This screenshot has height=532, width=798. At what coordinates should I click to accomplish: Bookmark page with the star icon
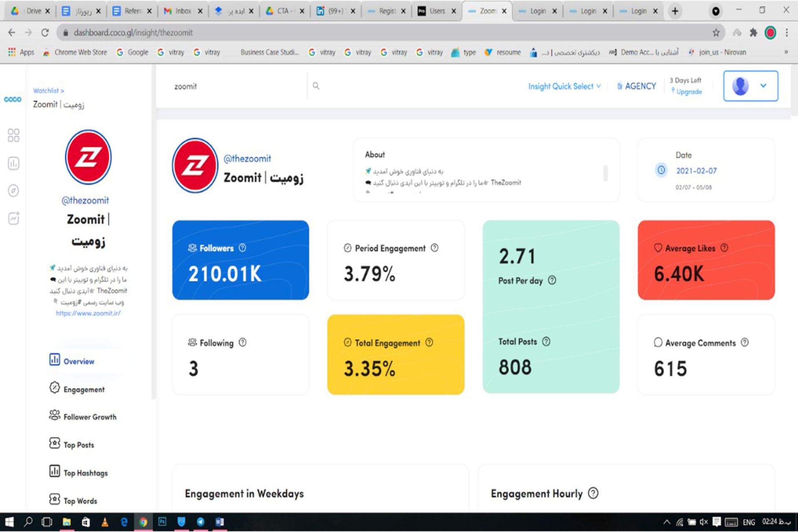(716, 32)
